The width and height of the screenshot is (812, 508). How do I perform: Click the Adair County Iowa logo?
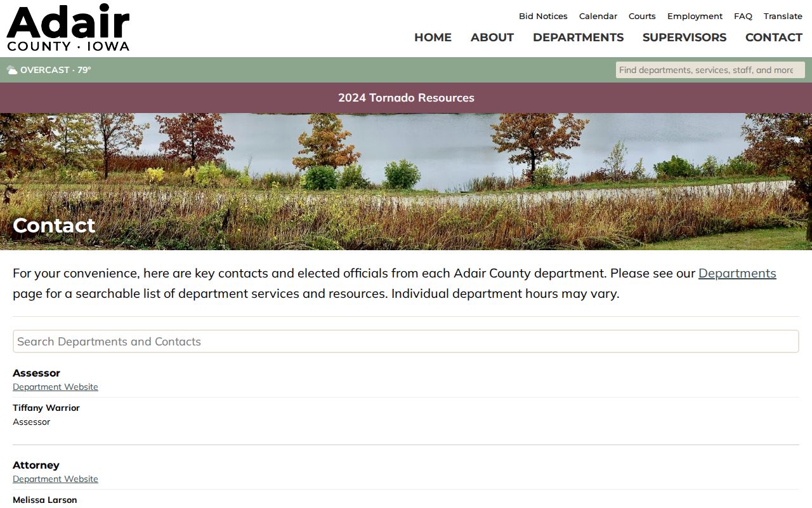[68, 28]
